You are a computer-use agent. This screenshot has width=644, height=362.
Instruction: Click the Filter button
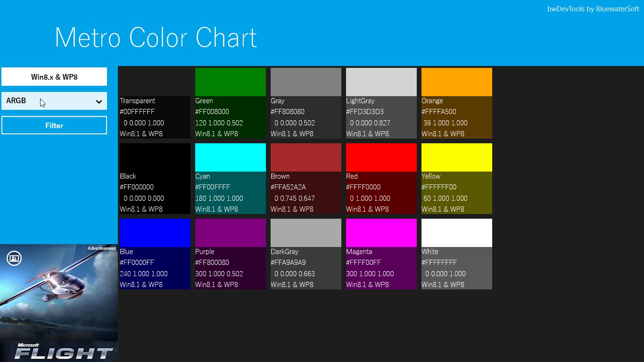54,125
